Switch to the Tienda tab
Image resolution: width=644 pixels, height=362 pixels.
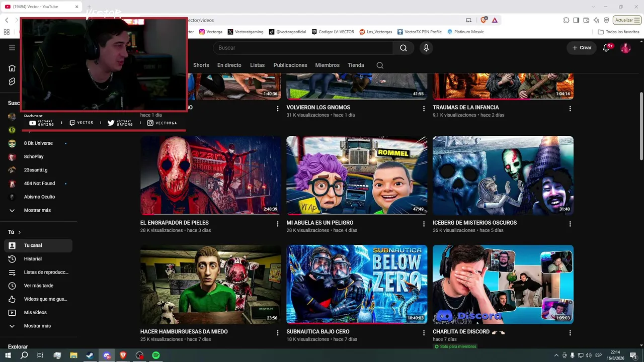(x=356, y=65)
